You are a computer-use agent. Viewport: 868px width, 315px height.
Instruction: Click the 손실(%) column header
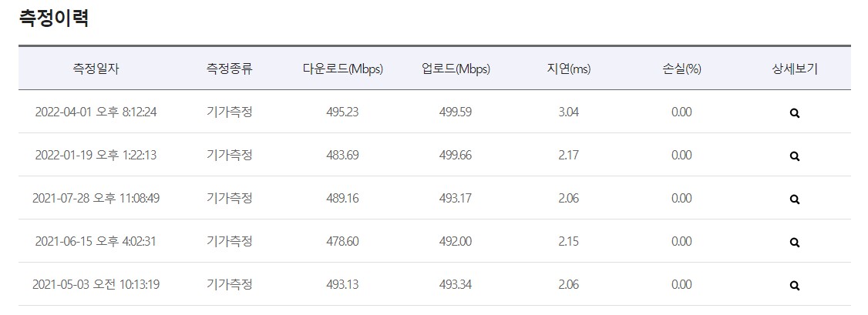point(681,69)
